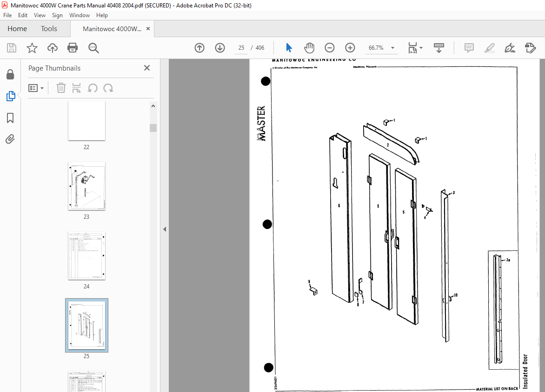The height and width of the screenshot is (392, 545).
Task: Open the Edit menu
Action: (23, 15)
